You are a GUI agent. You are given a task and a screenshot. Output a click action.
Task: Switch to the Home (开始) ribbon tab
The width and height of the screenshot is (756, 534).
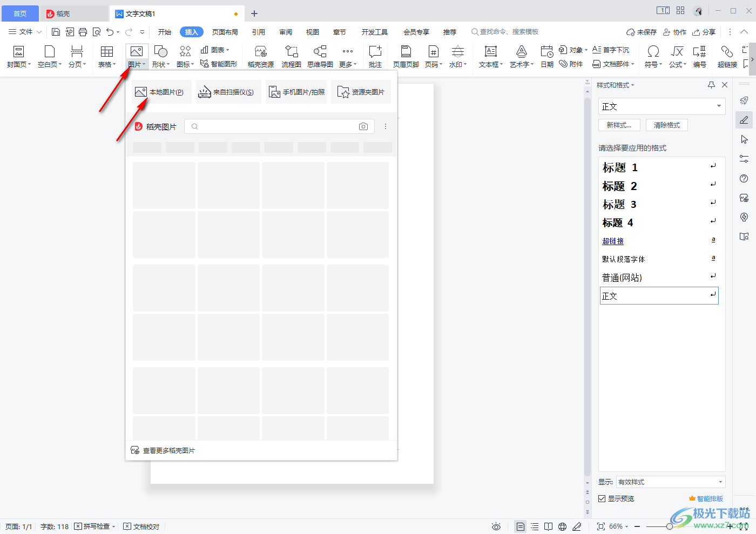165,32
